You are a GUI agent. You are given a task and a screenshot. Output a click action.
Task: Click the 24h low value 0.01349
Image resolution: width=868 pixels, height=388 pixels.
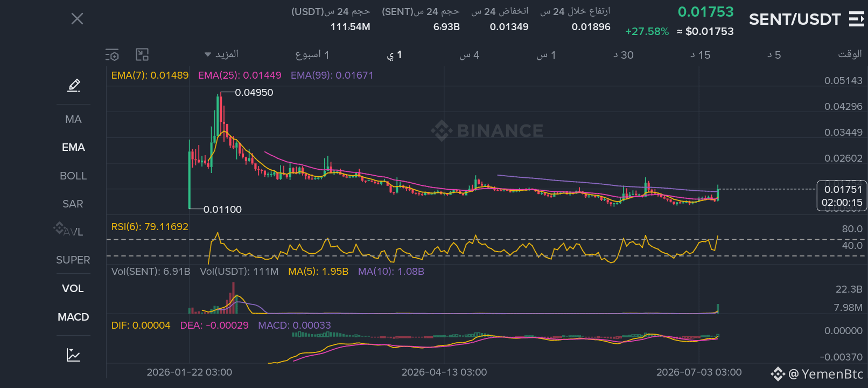tap(509, 27)
